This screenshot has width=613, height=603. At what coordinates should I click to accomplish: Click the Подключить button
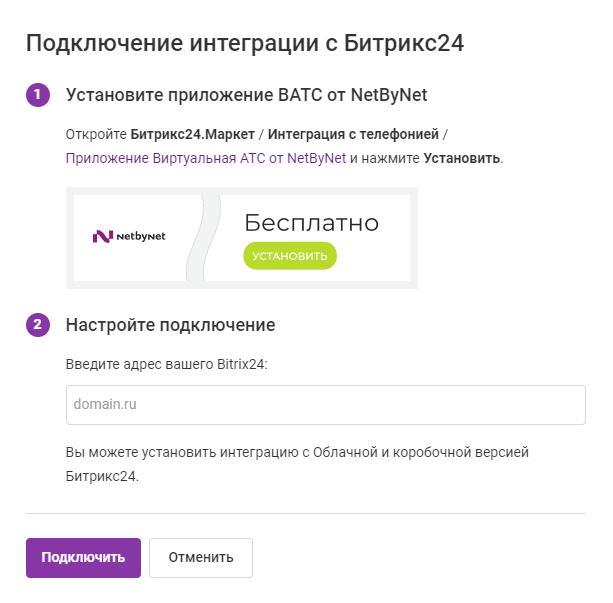83,557
